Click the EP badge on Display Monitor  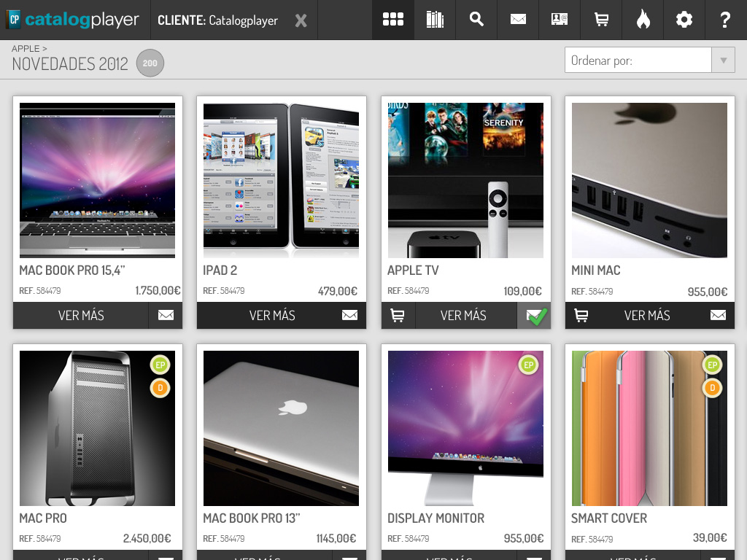click(x=528, y=365)
